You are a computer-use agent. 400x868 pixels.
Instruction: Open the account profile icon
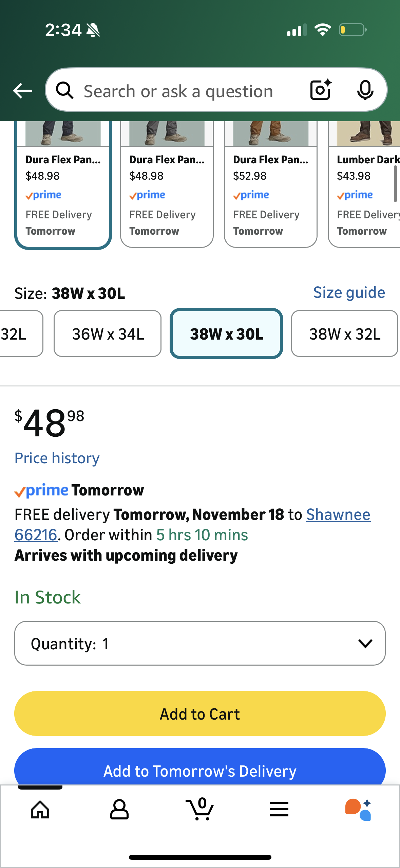(x=119, y=810)
